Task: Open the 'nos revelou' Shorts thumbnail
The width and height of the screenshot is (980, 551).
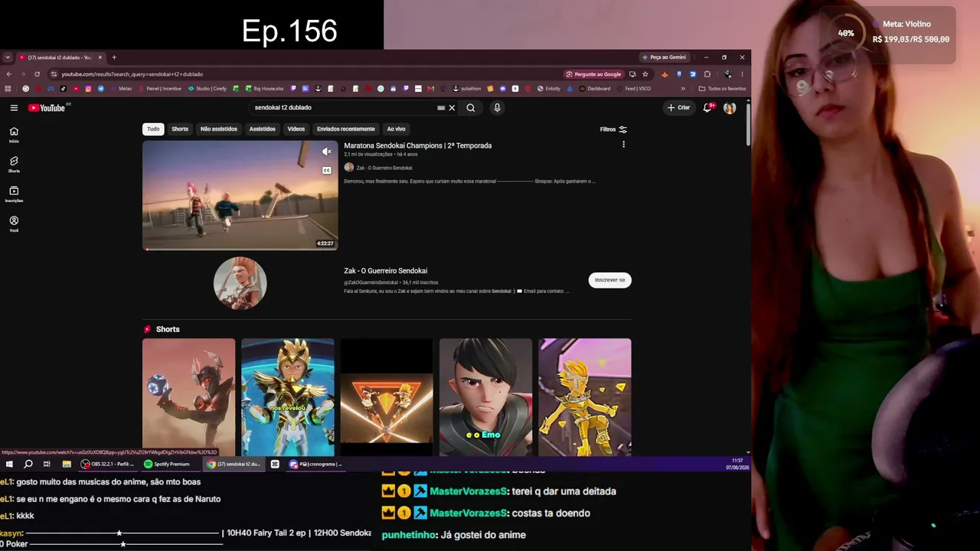Action: point(288,397)
